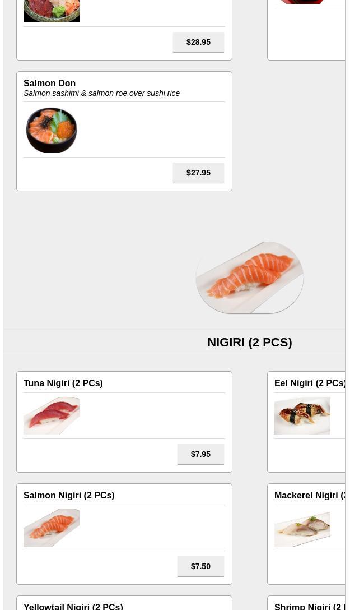Open Eel Nigiri (2 PCs) item name
The height and width of the screenshot is (610, 364).
coord(310,383)
